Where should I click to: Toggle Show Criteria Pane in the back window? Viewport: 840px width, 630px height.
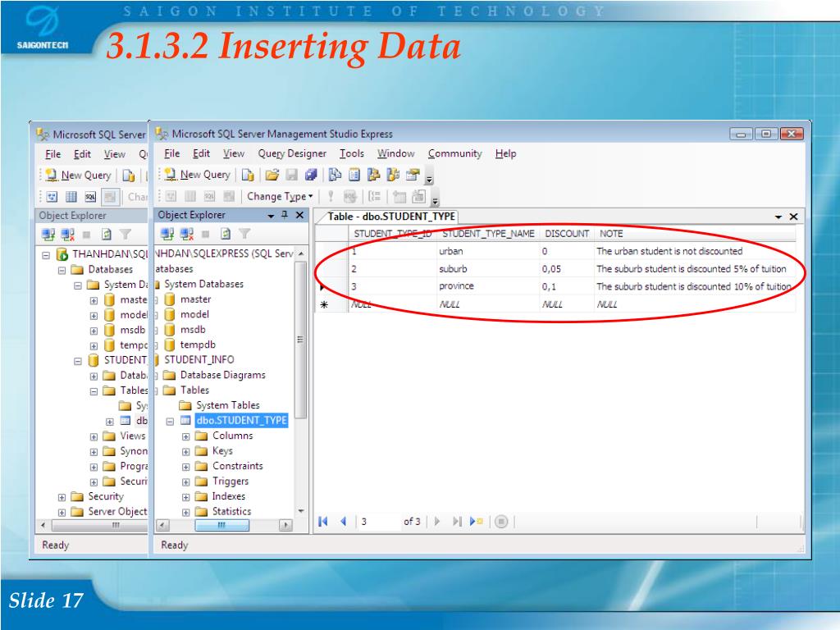click(71, 197)
